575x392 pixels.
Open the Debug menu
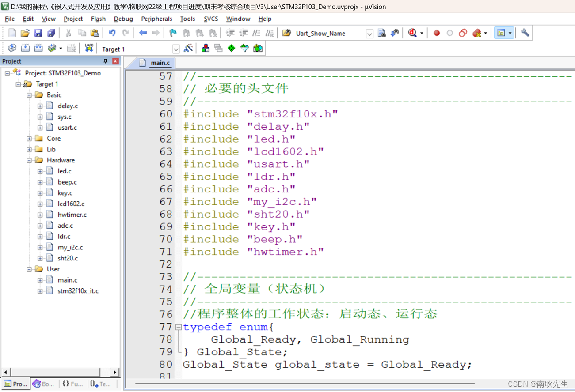click(x=123, y=19)
